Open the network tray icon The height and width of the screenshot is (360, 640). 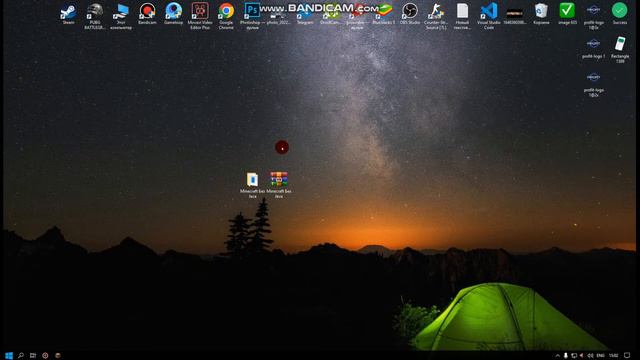pyautogui.click(x=574, y=356)
